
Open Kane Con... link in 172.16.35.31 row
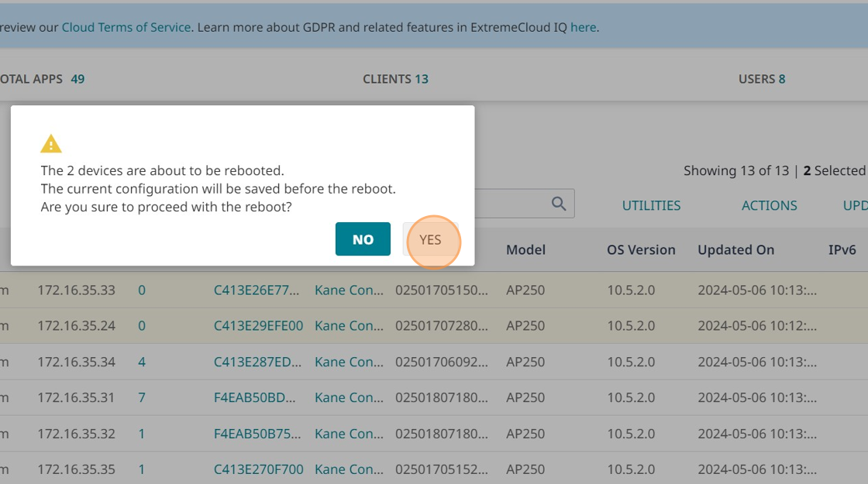click(x=349, y=397)
